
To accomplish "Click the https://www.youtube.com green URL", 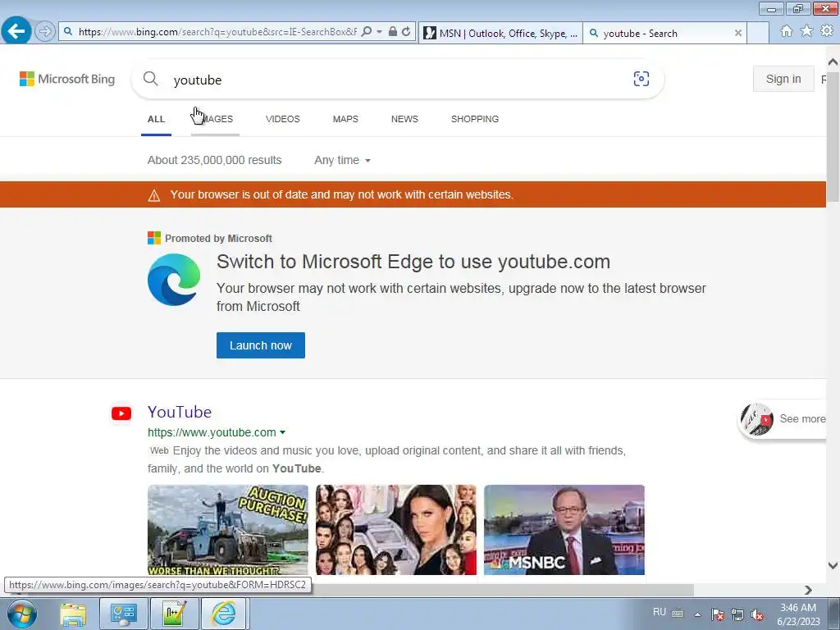I will coord(212,432).
